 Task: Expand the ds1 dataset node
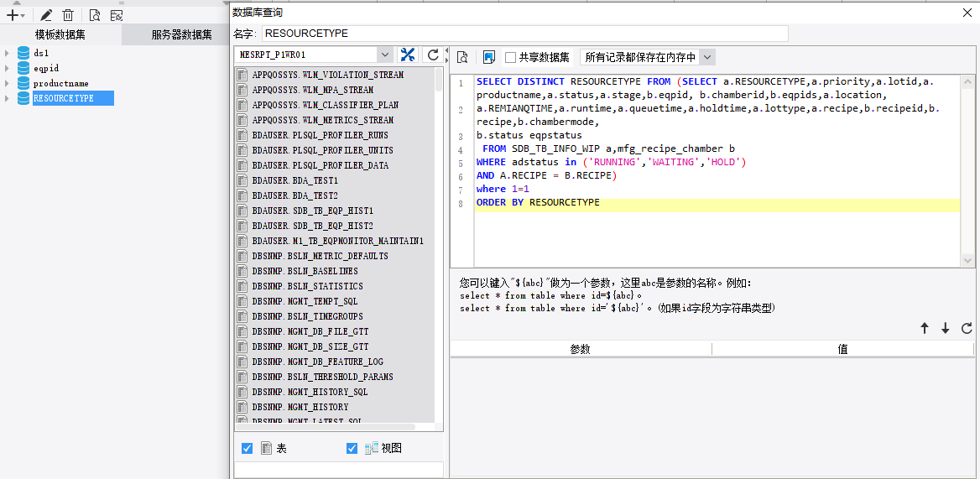[7, 53]
